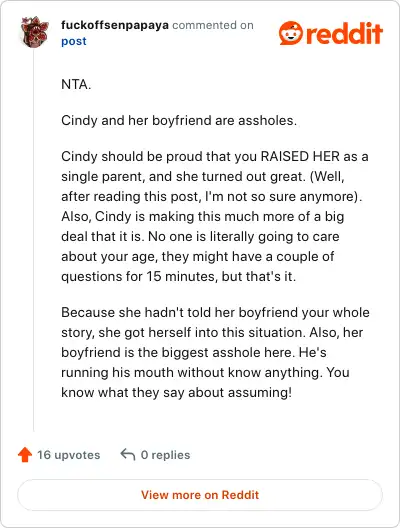The height and width of the screenshot is (528, 400).
Task: Open the commenter's avatar image
Action: [35, 32]
